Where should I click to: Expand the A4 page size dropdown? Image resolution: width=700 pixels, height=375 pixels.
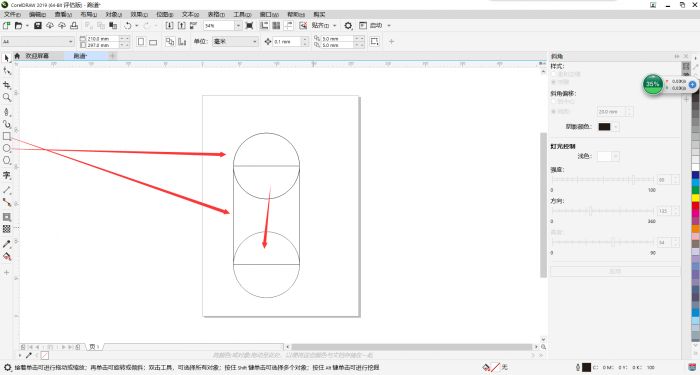click(x=71, y=42)
